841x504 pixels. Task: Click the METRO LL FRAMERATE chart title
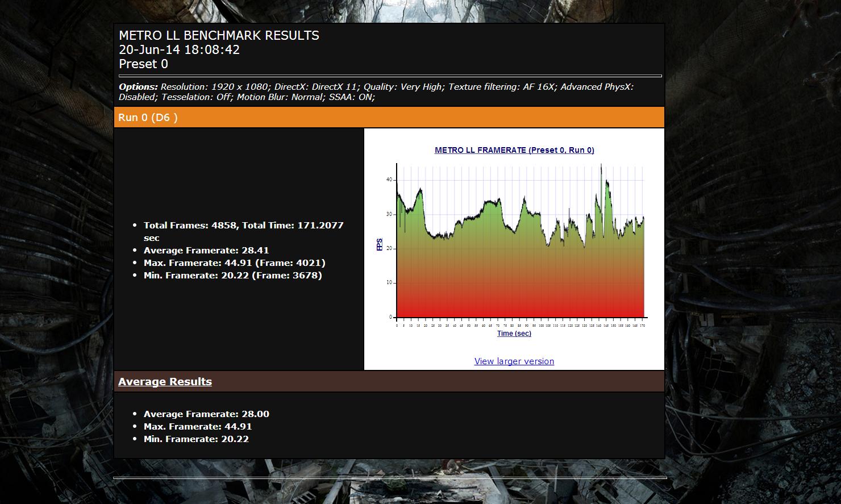[514, 150]
